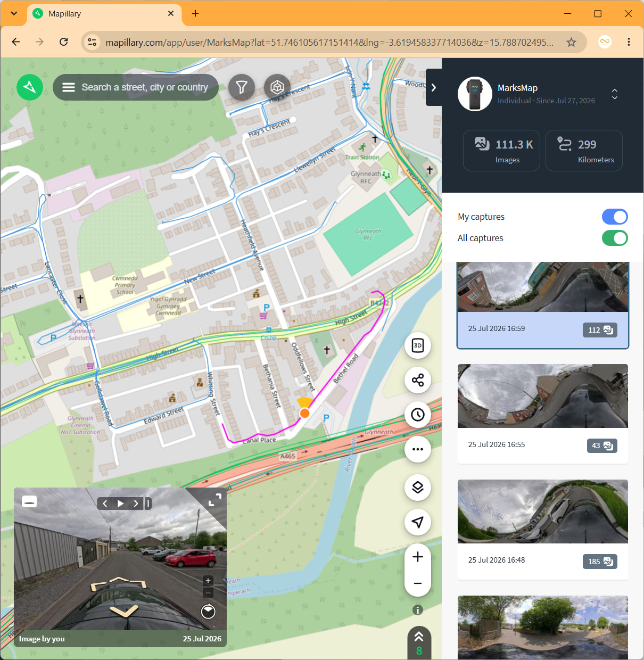Screen dimensions: 644x660
Task: Click the 112 image count badge
Action: point(600,330)
